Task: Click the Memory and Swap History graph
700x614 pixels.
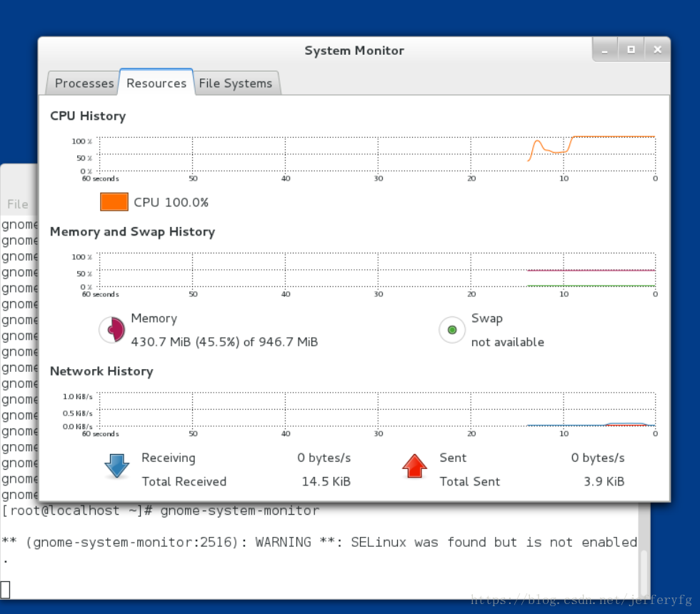Action: click(x=377, y=270)
